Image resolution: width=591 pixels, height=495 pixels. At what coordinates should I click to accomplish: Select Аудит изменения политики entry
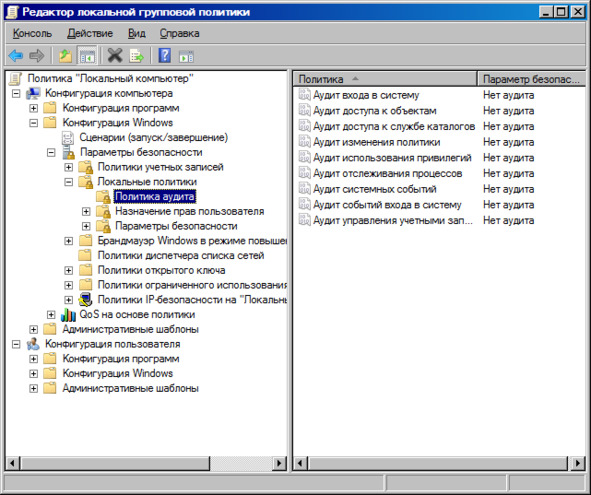[377, 142]
